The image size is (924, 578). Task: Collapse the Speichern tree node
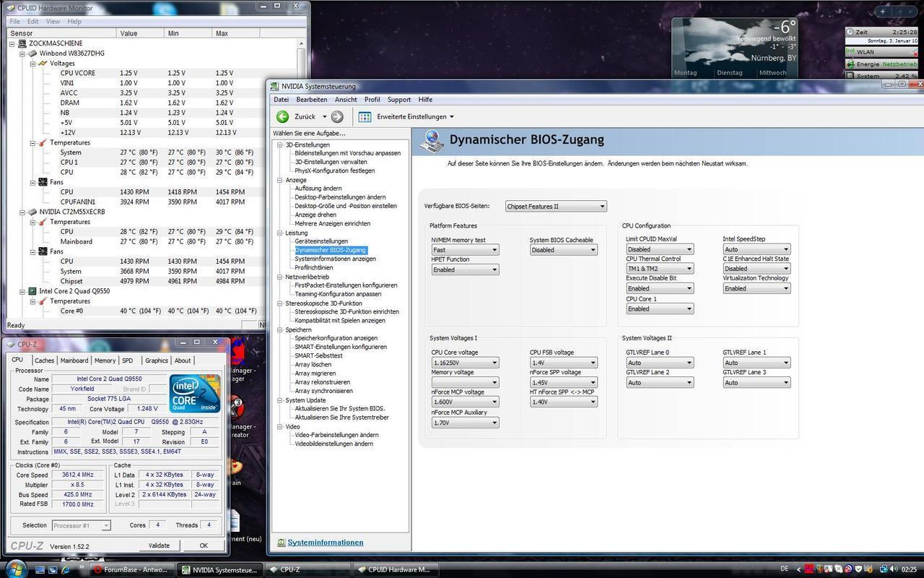point(279,329)
